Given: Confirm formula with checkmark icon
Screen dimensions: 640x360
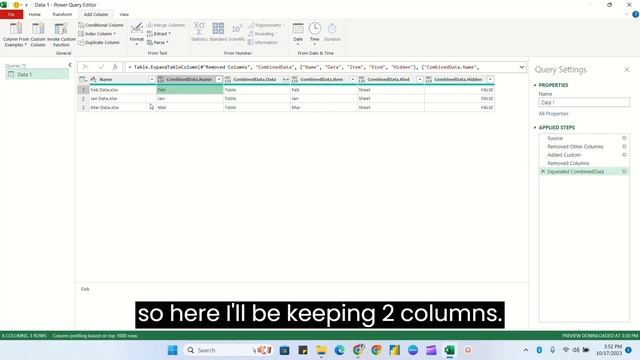Looking at the screenshot, I should coord(101,67).
